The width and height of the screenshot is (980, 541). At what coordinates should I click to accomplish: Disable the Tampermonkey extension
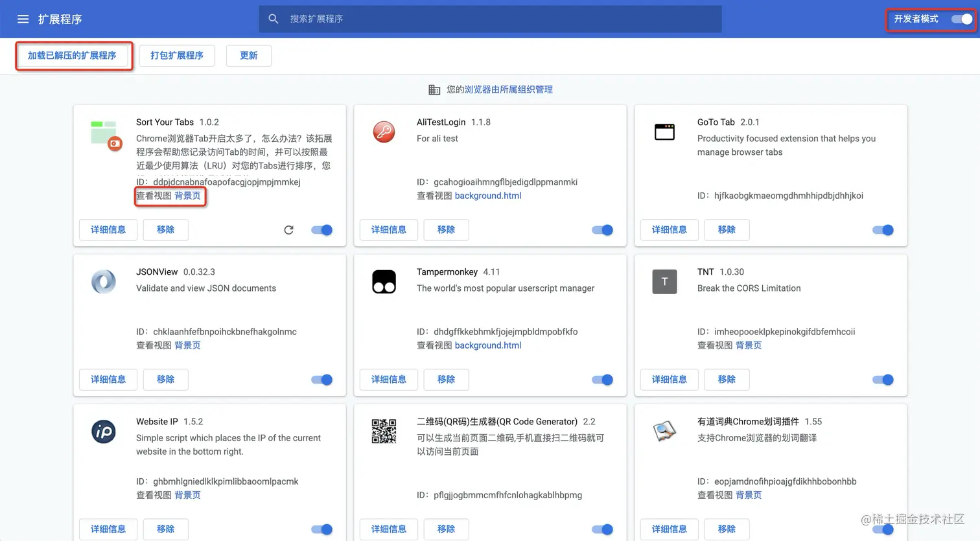pos(603,380)
